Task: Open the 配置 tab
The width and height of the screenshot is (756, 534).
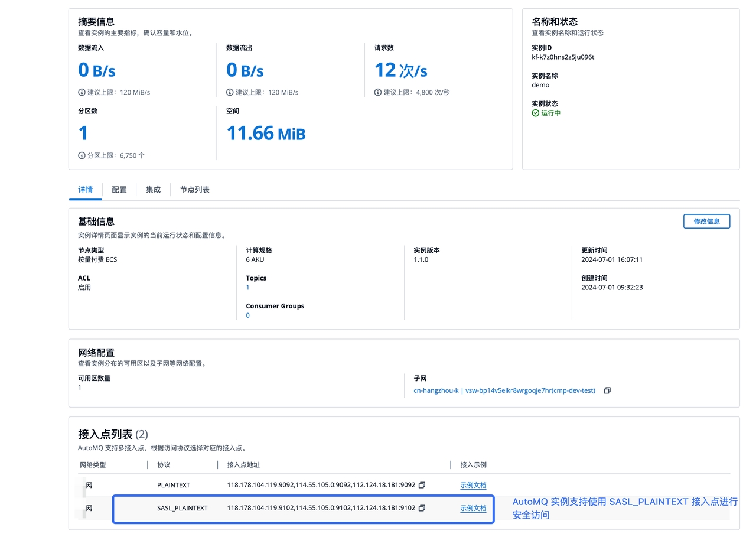Action: coord(119,190)
